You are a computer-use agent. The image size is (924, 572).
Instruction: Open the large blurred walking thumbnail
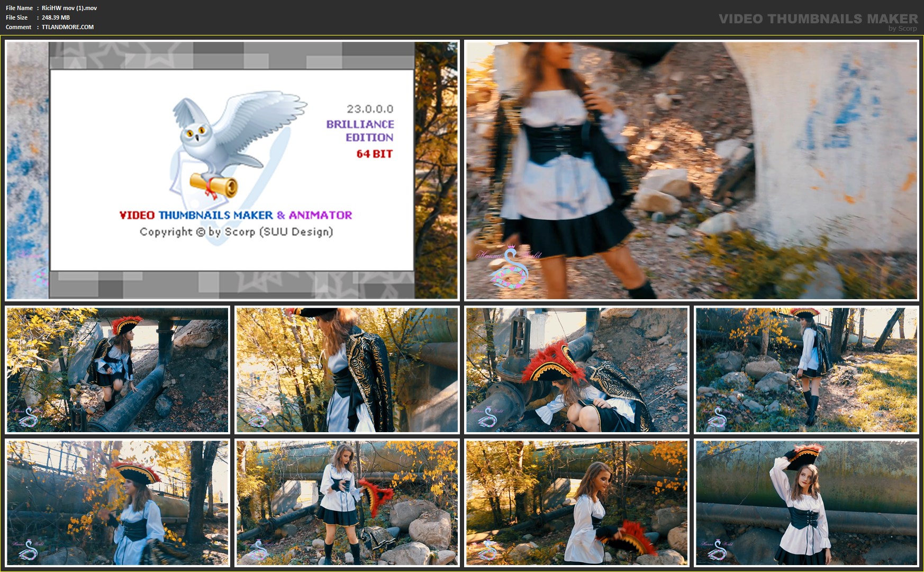pos(691,170)
